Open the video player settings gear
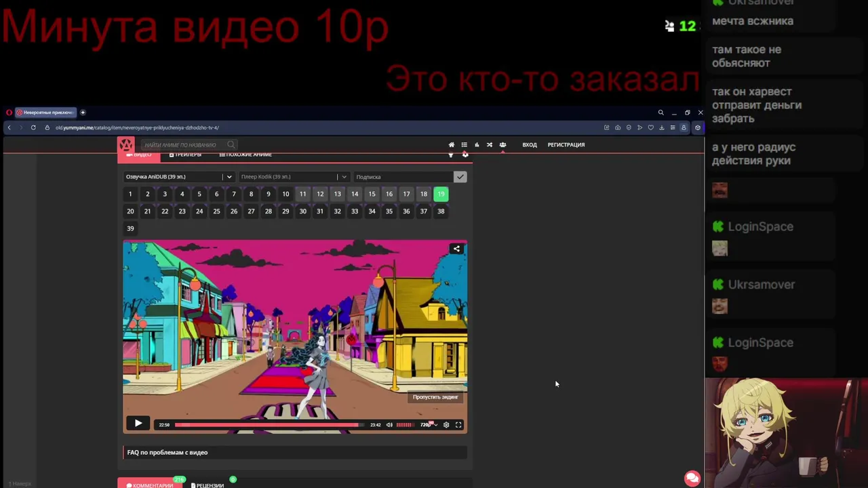Image resolution: width=868 pixels, height=488 pixels. coord(446,425)
